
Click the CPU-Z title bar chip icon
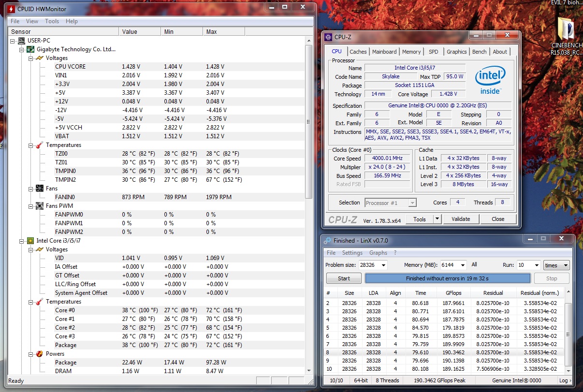(328, 37)
